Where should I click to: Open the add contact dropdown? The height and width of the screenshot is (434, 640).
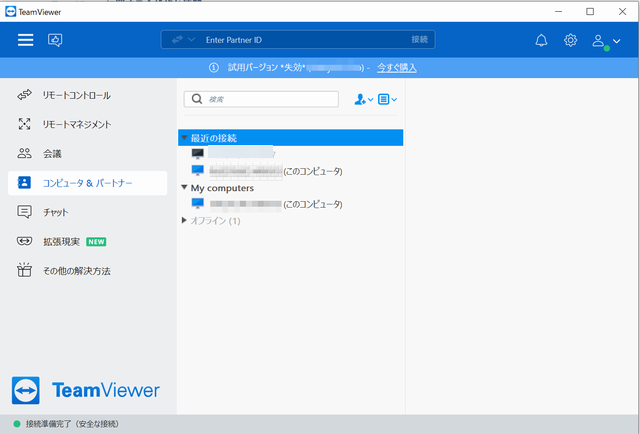pos(364,99)
